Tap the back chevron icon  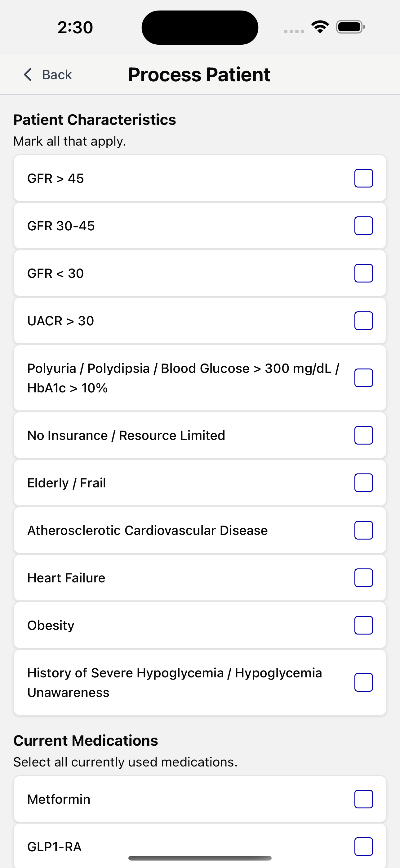tap(28, 75)
